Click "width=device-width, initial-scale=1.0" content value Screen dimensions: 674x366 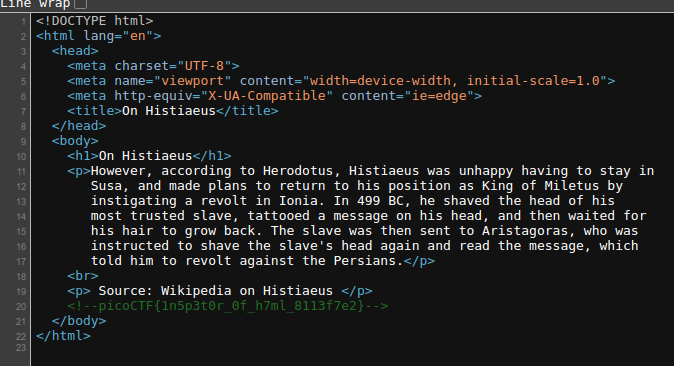pos(455,81)
